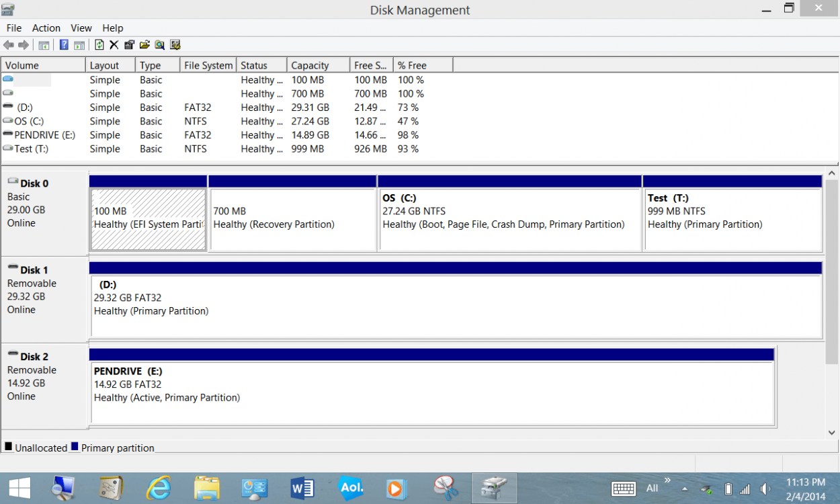Open the View menu
Screen dimensions: 840x504
(81, 28)
